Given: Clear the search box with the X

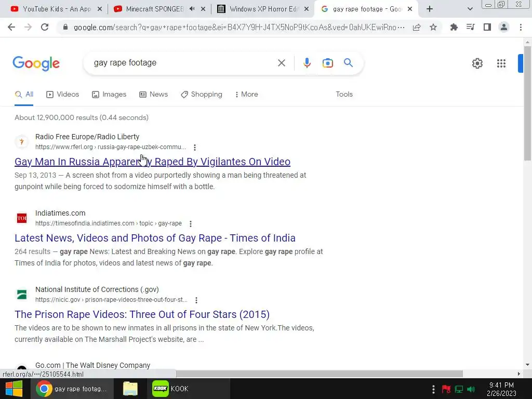Looking at the screenshot, I should [x=281, y=63].
